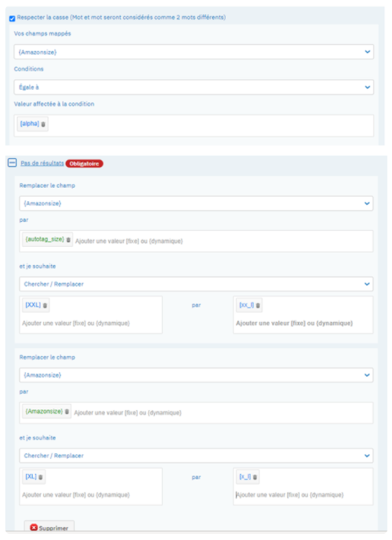Uncheck the Respecter la casse checkbox
This screenshot has height=540, width=392.
(x=12, y=18)
